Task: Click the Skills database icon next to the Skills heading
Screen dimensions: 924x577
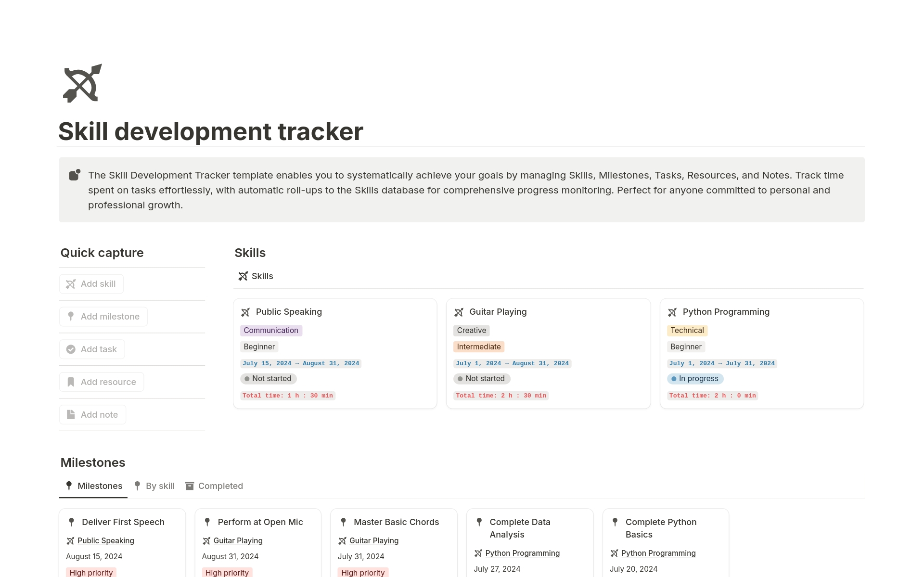Action: point(243,276)
